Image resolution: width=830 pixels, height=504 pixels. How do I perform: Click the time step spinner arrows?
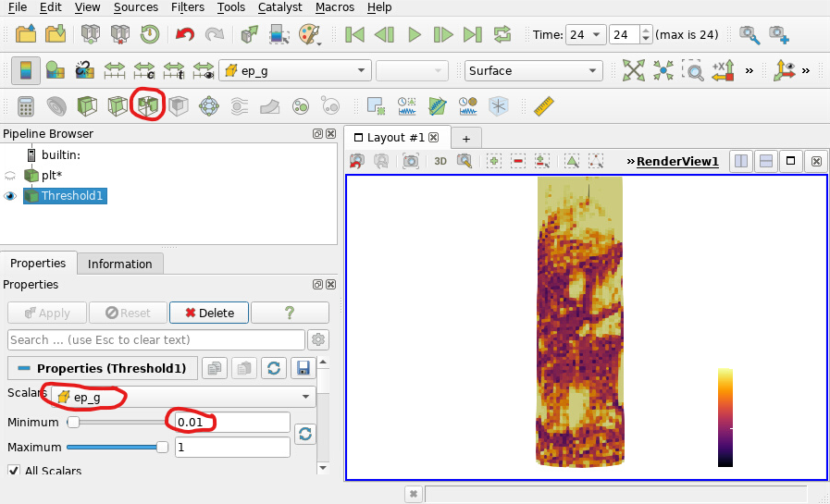645,35
